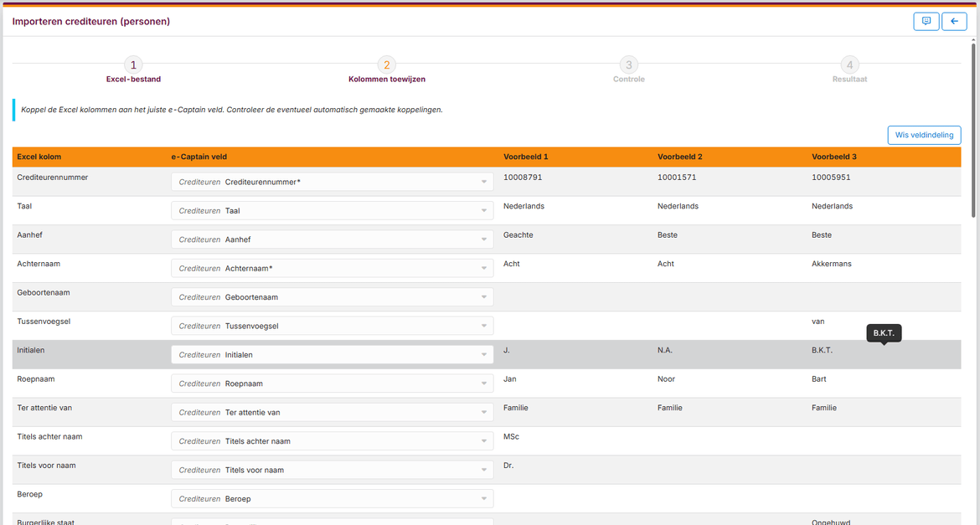Click step 4 Resultaat circle
980x525 pixels.
tap(849, 64)
